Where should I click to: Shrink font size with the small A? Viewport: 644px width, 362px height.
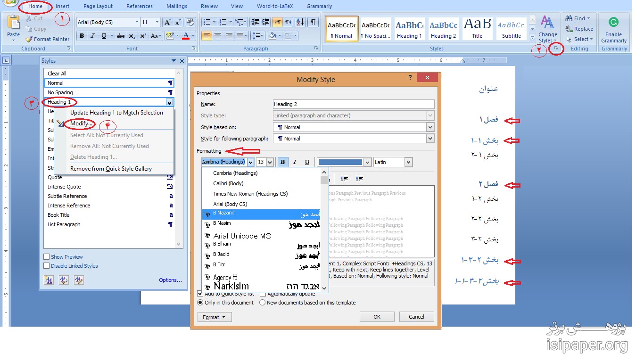pos(178,22)
